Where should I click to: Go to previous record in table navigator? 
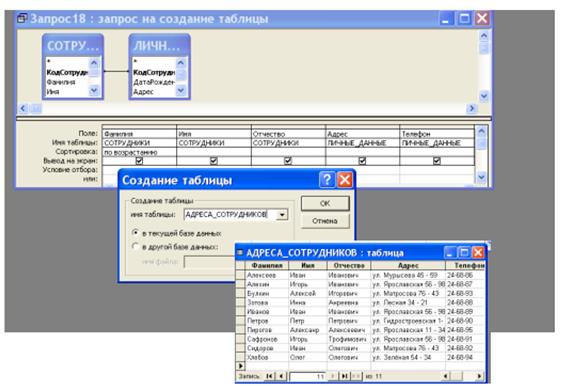point(282,376)
